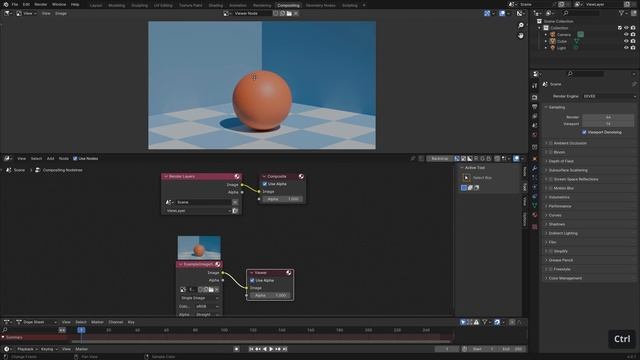Hide the Camera object with its eye icon
Screen dimensions: 640x360
tap(626, 35)
